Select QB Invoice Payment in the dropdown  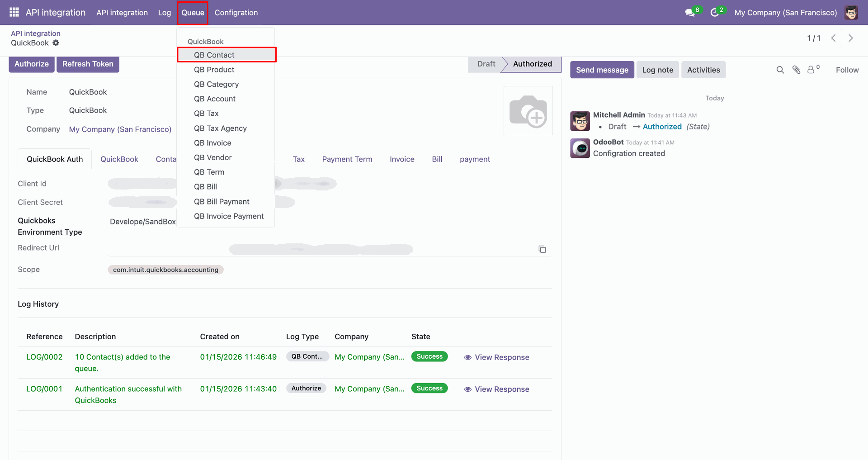pyautogui.click(x=226, y=216)
